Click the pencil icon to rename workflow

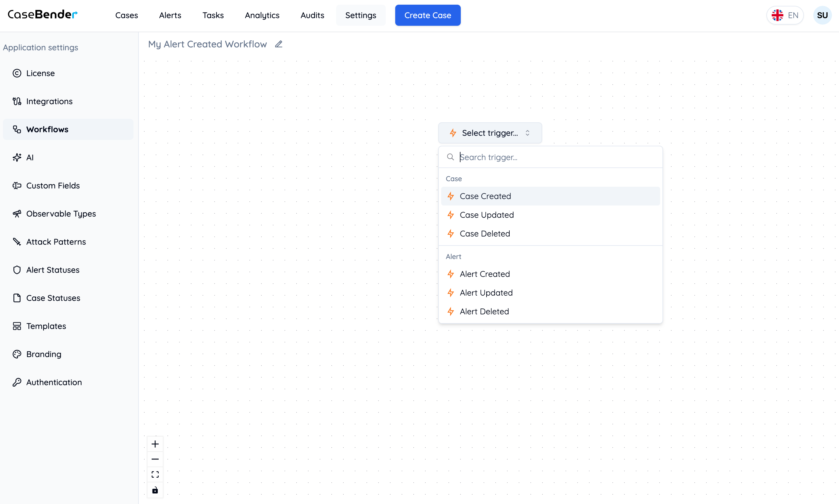click(278, 44)
